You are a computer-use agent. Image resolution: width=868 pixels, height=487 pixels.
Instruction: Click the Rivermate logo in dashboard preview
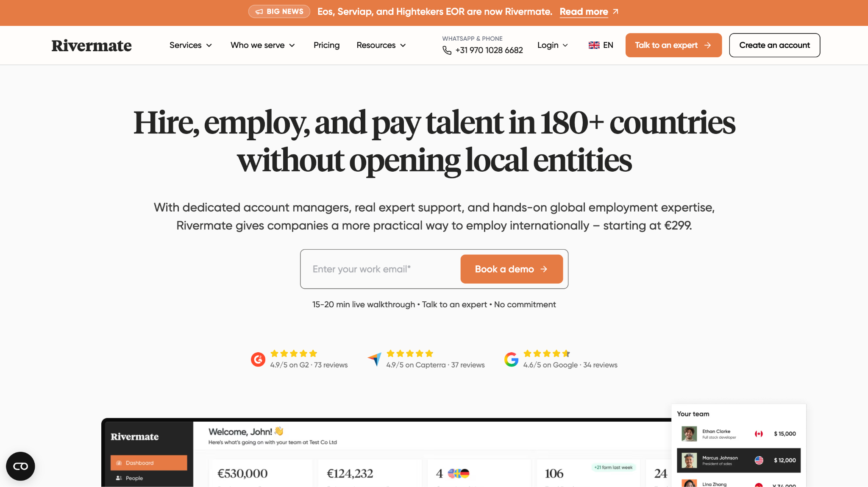(135, 437)
